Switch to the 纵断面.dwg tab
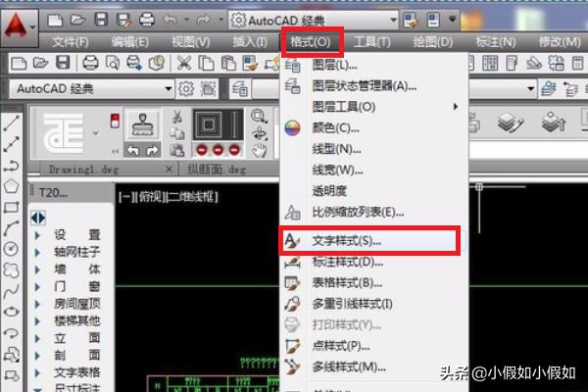 pyautogui.click(x=217, y=170)
